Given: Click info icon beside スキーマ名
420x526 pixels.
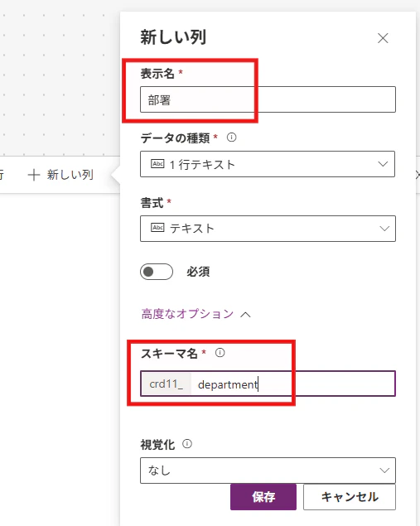Looking at the screenshot, I should click(220, 353).
